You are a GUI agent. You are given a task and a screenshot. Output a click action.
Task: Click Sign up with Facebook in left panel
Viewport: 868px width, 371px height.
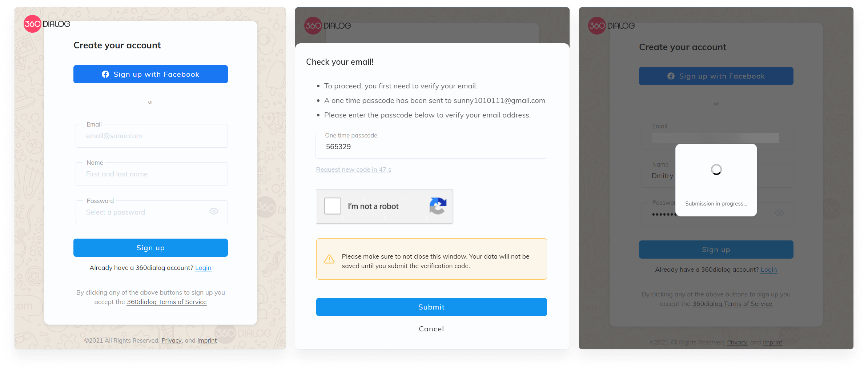coord(150,74)
